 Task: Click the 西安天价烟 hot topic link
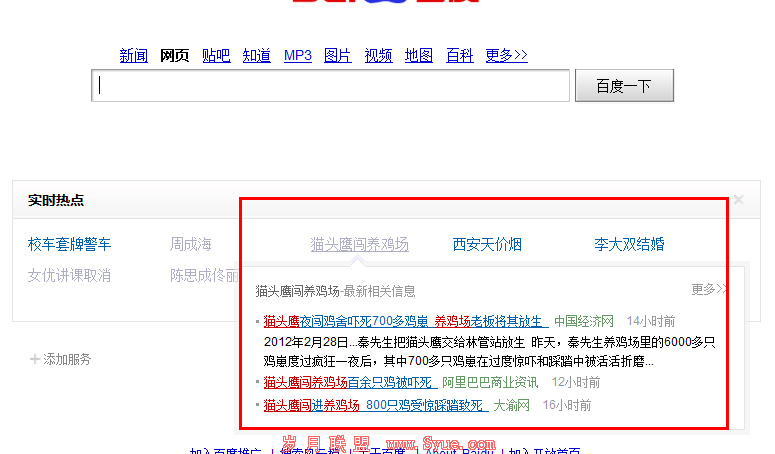pos(487,244)
